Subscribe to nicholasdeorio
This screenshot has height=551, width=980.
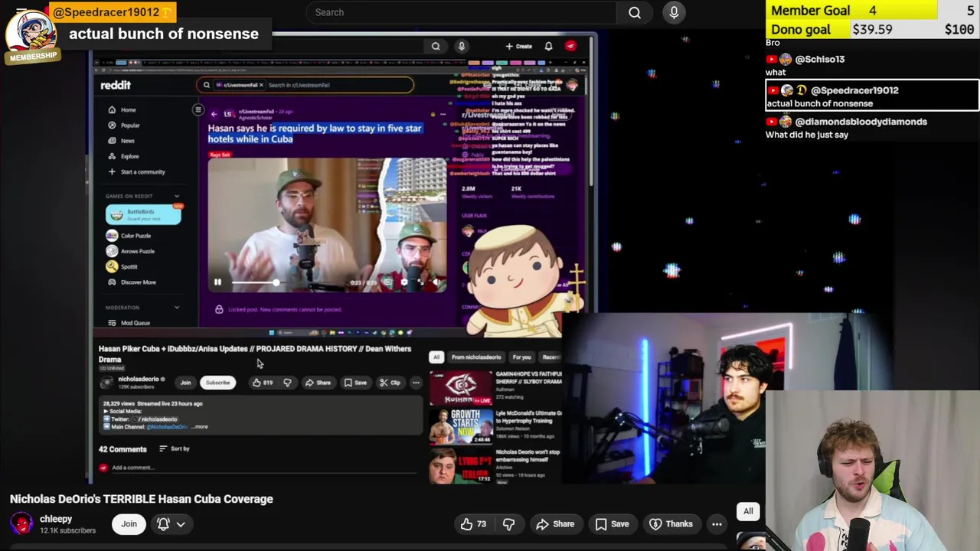pos(217,383)
